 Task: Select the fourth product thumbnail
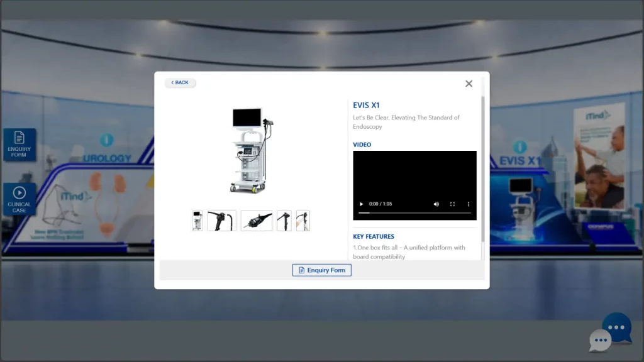point(284,221)
